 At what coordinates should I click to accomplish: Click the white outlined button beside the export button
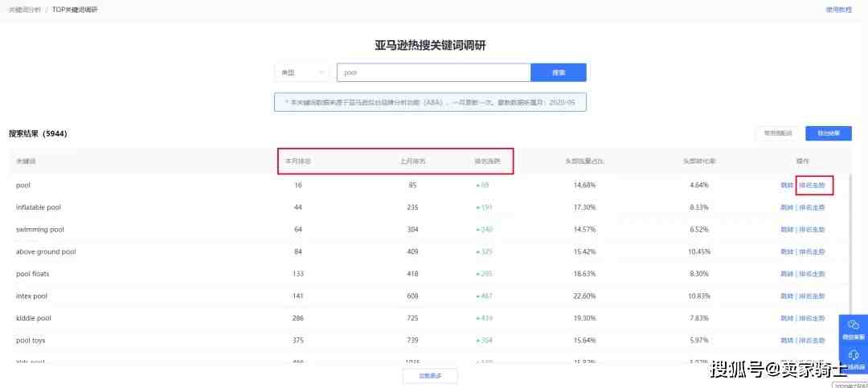(778, 133)
